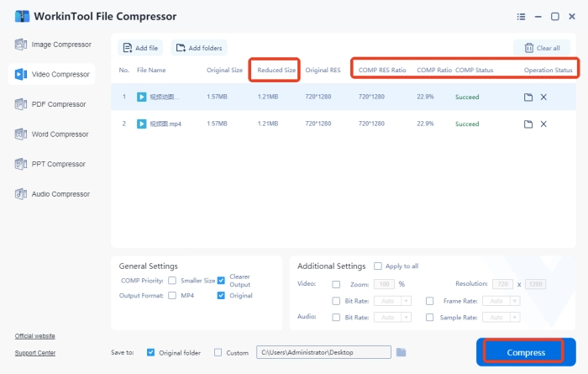Screen dimensions: 588x374
Task: Open the list menu icon in title bar
Action: click(x=521, y=16)
